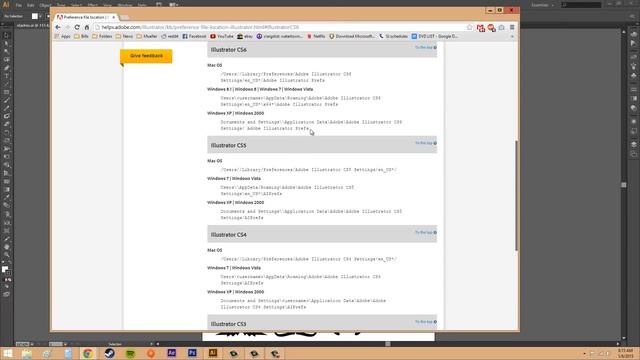The width and height of the screenshot is (640, 360).
Task: Select the Pen tool
Action: click(7, 68)
